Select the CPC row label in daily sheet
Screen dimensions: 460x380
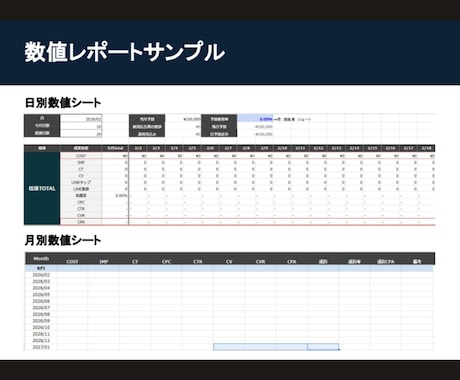click(x=81, y=202)
